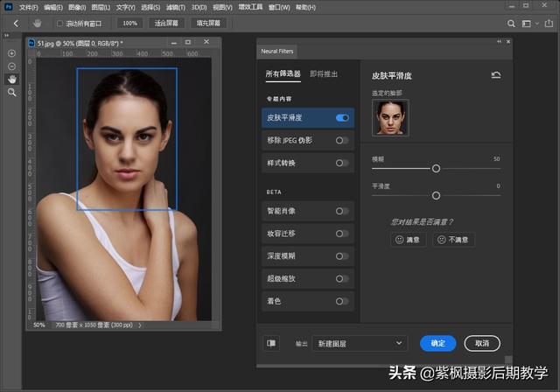560x392 pixels.
Task: Click the 取消 button
Action: pos(482,343)
